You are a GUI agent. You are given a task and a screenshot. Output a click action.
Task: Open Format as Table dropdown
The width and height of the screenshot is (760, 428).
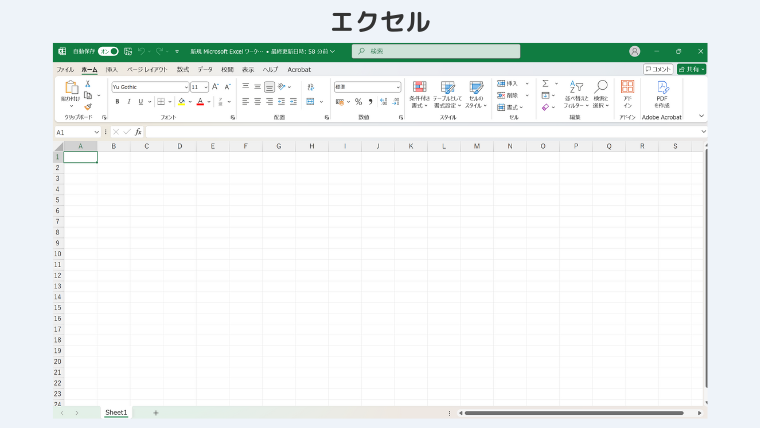tap(447, 95)
